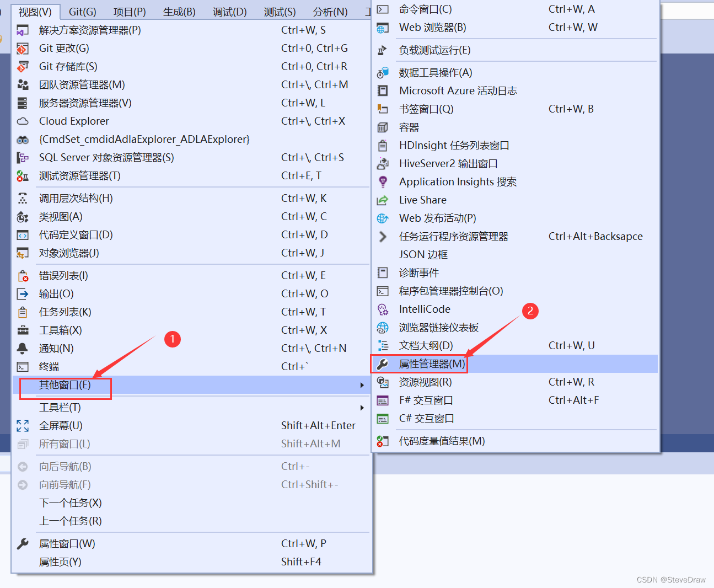Open HDInsight 任务列表窗口 entry
The width and height of the screenshot is (714, 588).
click(x=516, y=146)
